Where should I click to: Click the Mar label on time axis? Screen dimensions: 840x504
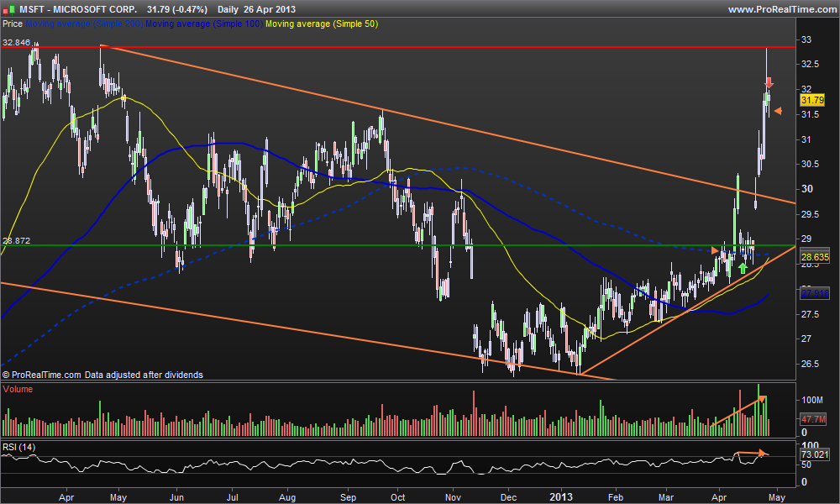(x=666, y=497)
